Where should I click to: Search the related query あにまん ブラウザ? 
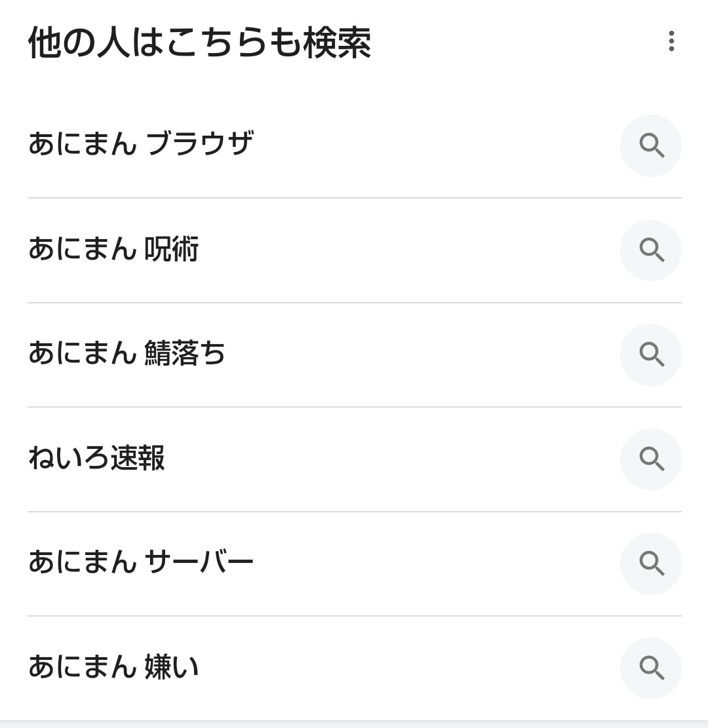tap(140, 144)
